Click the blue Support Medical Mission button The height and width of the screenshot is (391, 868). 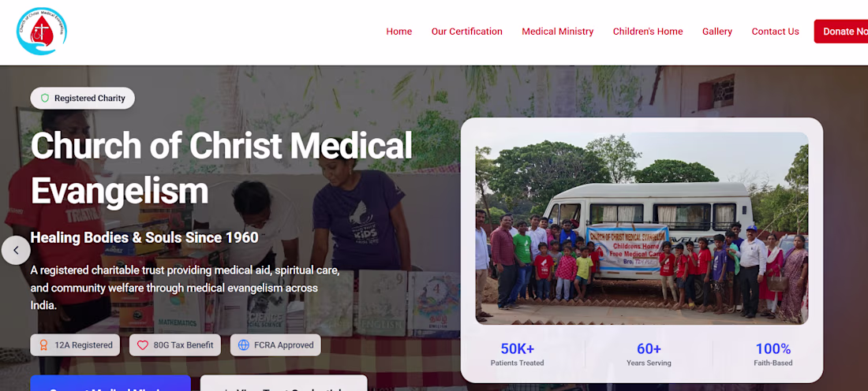pyautogui.click(x=110, y=385)
